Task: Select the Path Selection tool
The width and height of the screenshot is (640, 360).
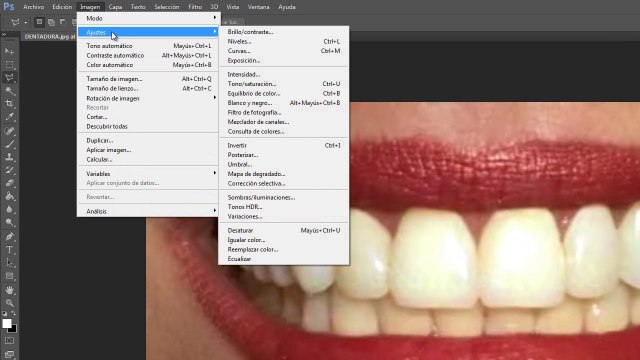Action: [x=9, y=262]
